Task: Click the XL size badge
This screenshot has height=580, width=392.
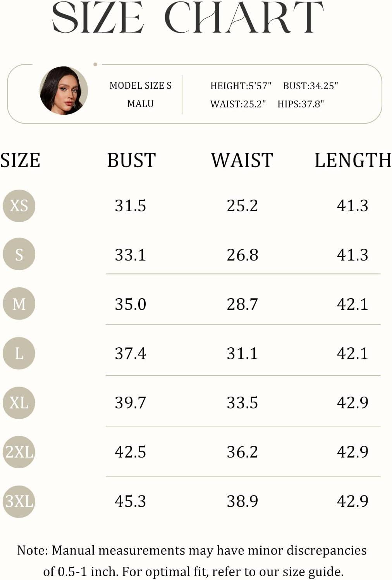Action: [x=19, y=402]
